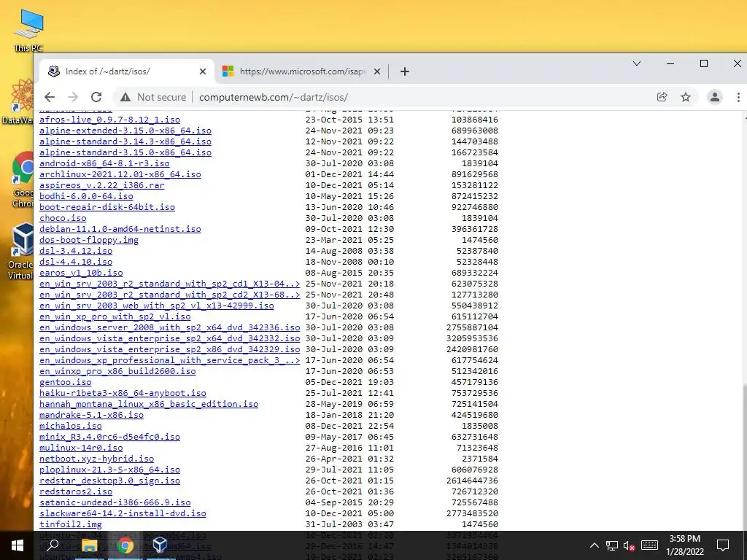
Task: Open the Windows Start menu
Action: pyautogui.click(x=18, y=545)
